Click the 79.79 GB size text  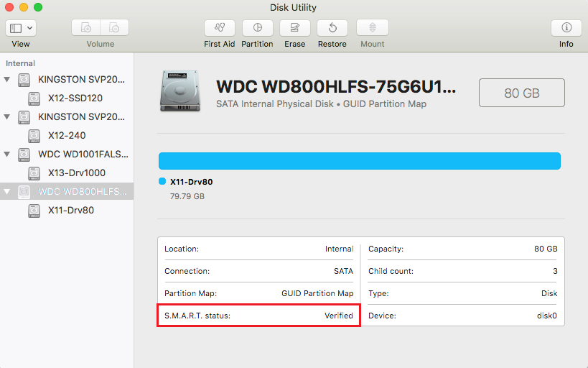[187, 196]
